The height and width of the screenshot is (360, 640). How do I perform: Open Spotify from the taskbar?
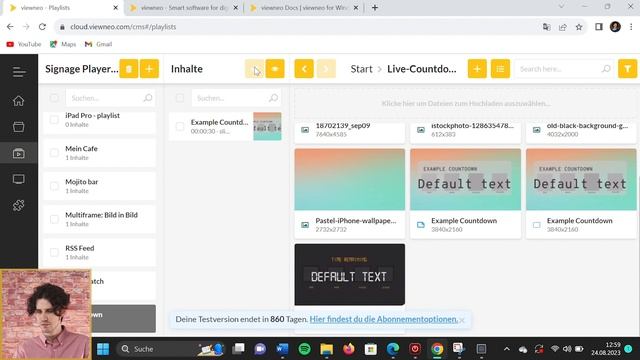pyautogui.click(x=304, y=349)
